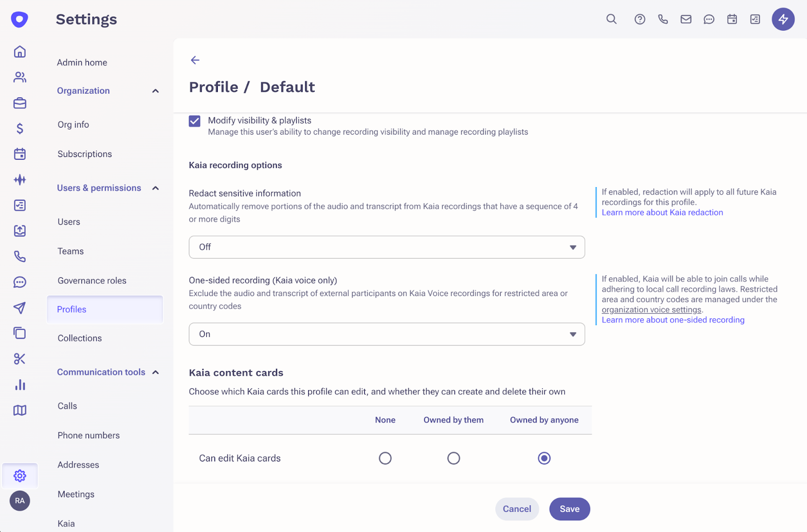This screenshot has height=532, width=807.
Task: Click the back arrow above Profile title
Action: [x=195, y=60]
